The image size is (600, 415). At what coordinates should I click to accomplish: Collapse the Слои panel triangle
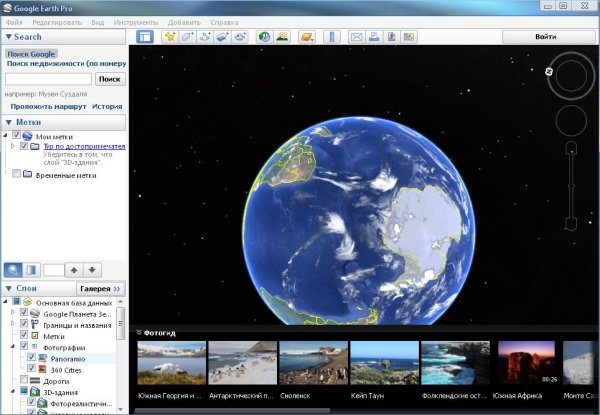9,288
